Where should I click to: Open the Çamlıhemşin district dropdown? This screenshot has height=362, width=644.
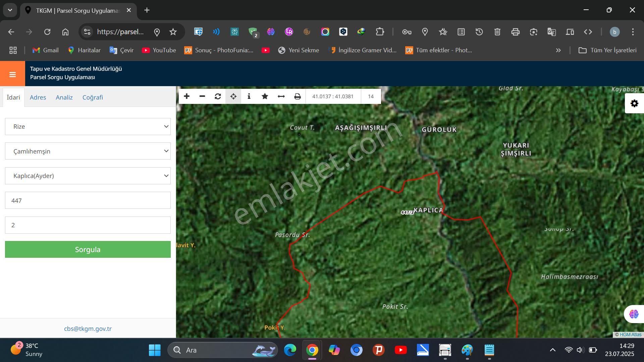pos(88,151)
